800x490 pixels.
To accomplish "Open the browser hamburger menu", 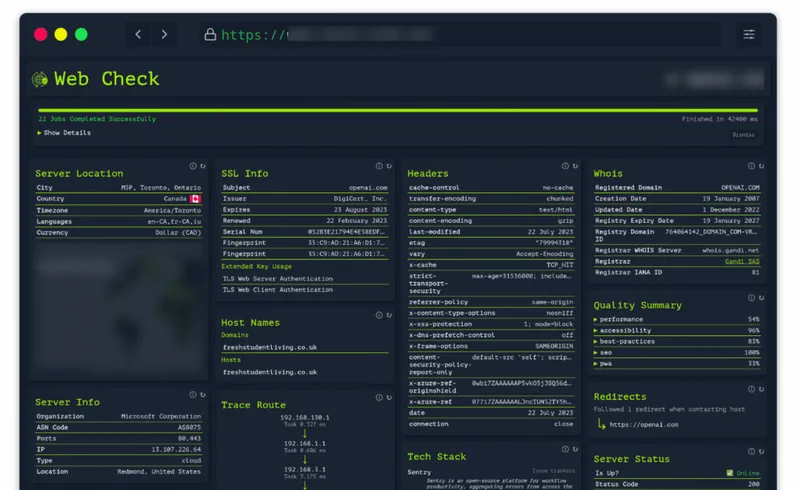I will [x=749, y=34].
